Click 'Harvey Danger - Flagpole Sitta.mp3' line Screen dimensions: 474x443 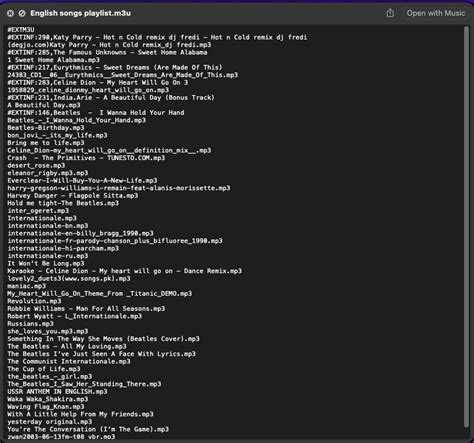point(73,196)
